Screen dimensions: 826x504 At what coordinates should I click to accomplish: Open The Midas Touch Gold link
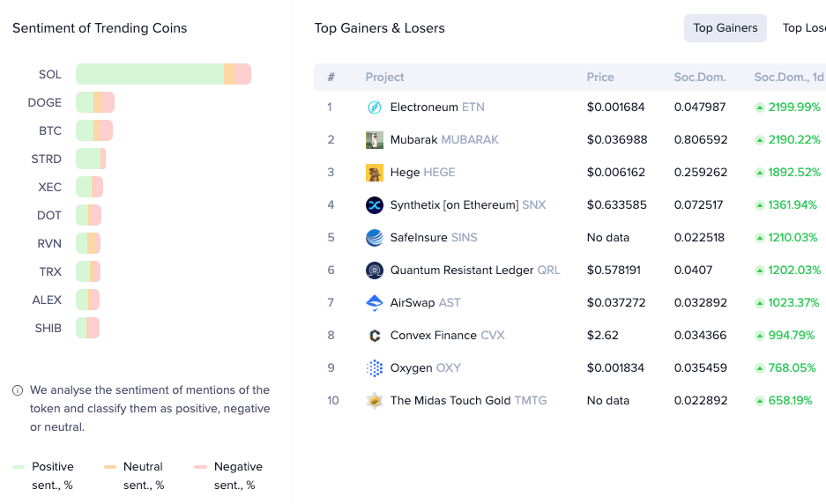[x=468, y=400]
